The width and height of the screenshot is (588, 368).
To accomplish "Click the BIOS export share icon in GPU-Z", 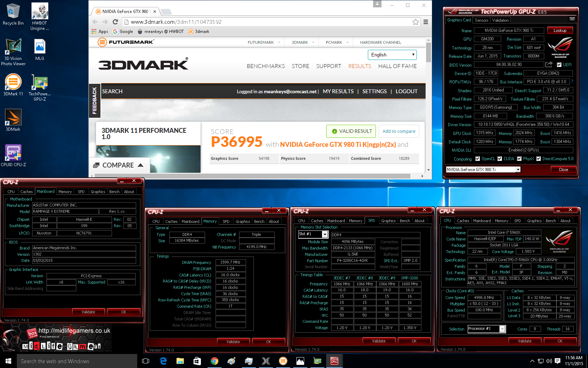I will pyautogui.click(x=549, y=64).
